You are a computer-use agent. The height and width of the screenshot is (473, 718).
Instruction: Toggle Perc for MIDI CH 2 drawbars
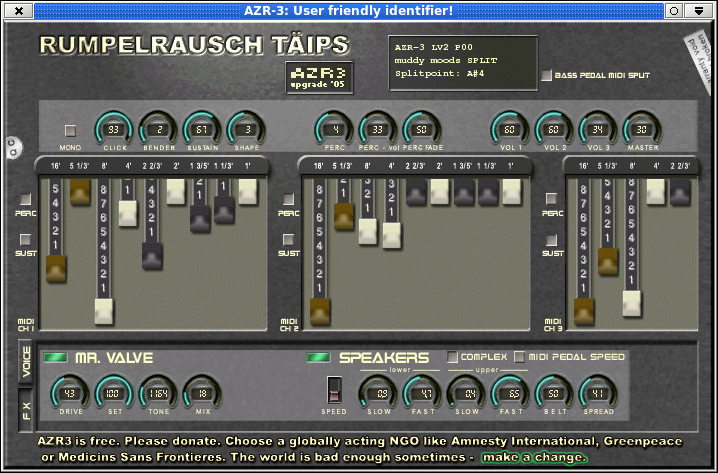[x=288, y=199]
